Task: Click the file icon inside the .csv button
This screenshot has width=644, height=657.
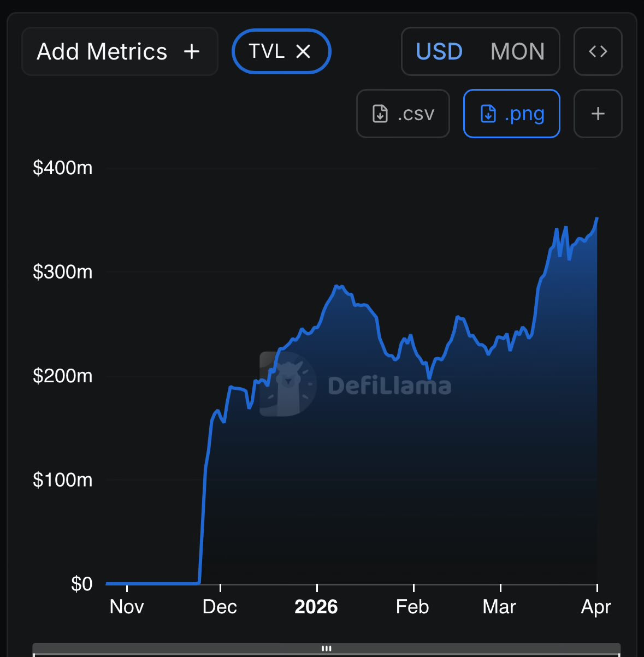Action: (x=380, y=114)
